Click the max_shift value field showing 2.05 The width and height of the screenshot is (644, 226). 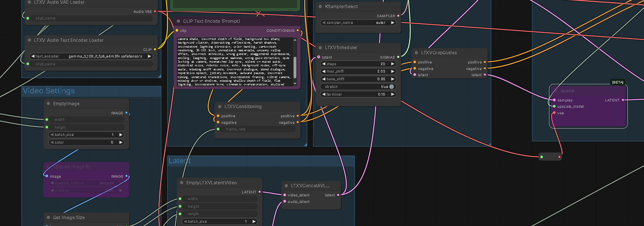tap(358, 71)
